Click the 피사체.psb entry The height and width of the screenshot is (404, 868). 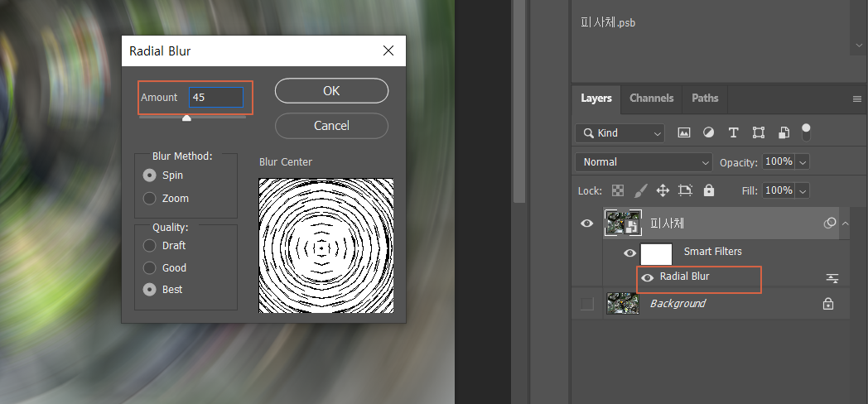click(x=608, y=22)
